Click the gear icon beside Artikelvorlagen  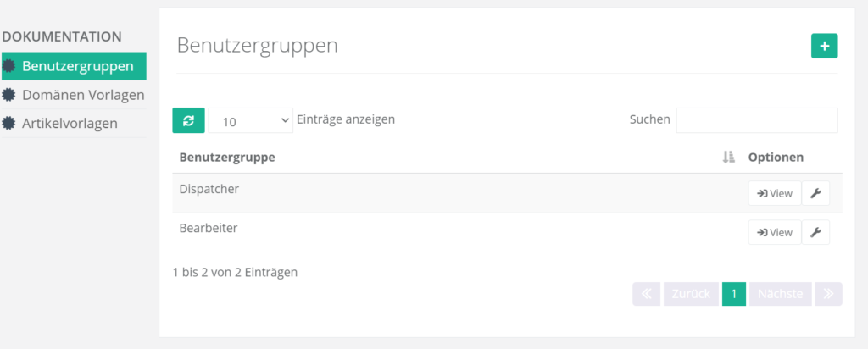coord(9,124)
